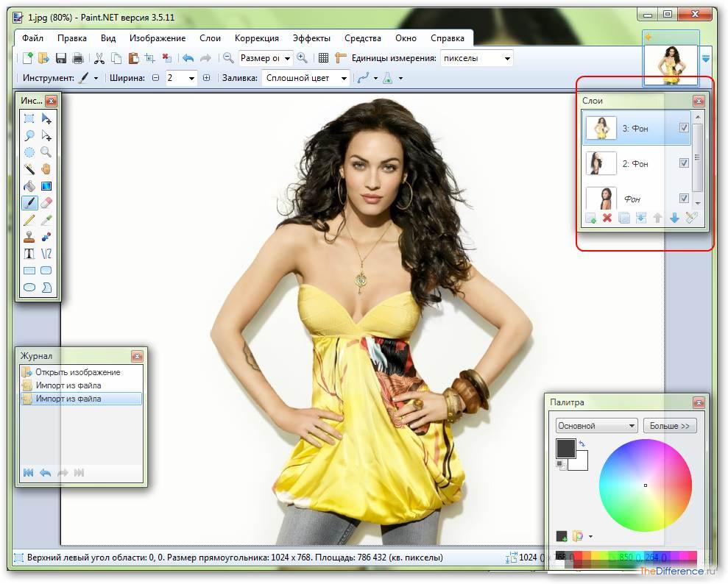Viewport: 728px width, 584px height.
Task: Select the Freeform Shape tool
Action: click(46, 287)
